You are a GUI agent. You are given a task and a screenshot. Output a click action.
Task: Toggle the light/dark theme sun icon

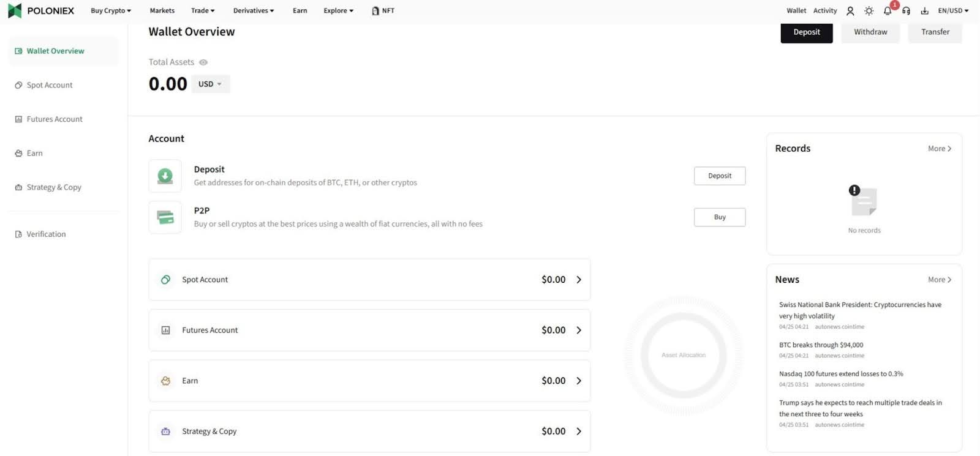point(869,11)
